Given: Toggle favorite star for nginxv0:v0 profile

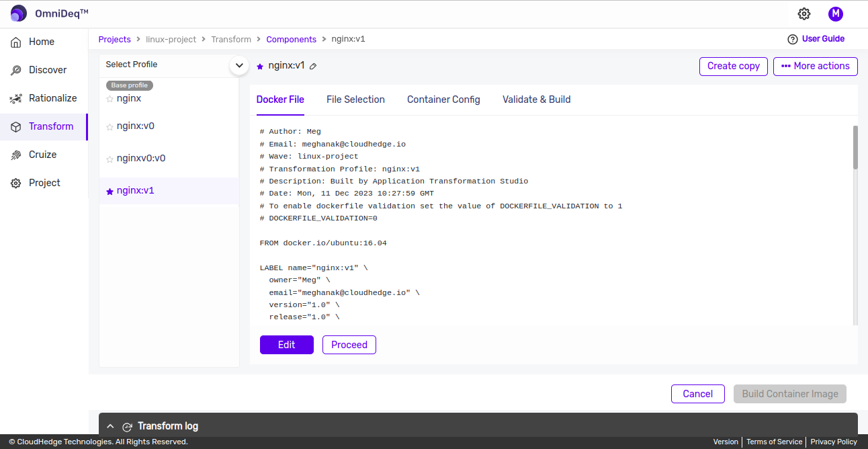Looking at the screenshot, I should [110, 159].
